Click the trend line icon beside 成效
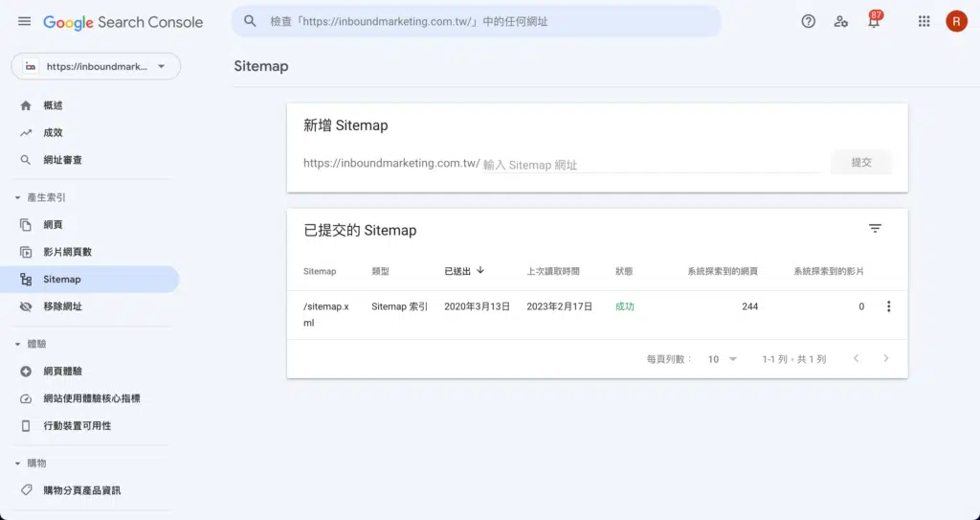Screen dimensions: 980x520 tap(26, 133)
